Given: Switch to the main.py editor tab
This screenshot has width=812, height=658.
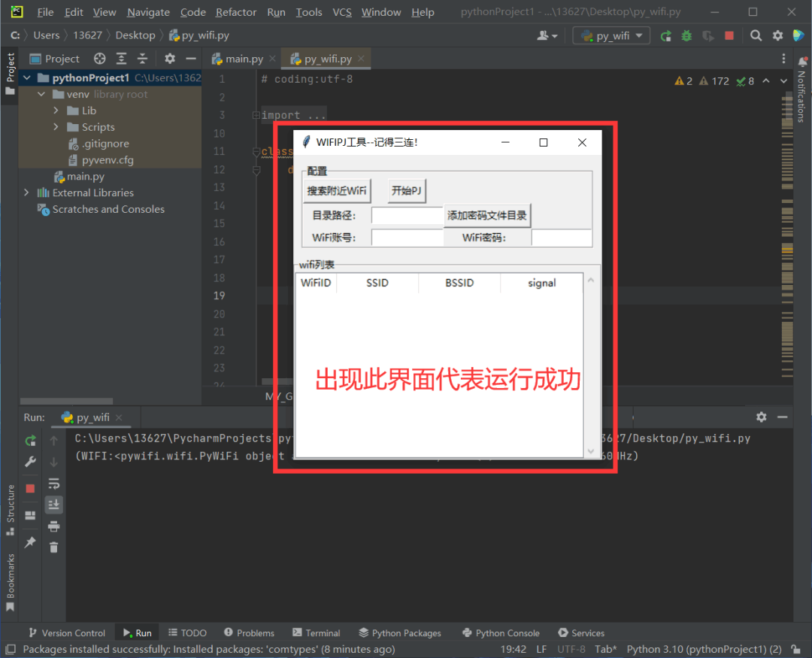Looking at the screenshot, I should coord(244,58).
